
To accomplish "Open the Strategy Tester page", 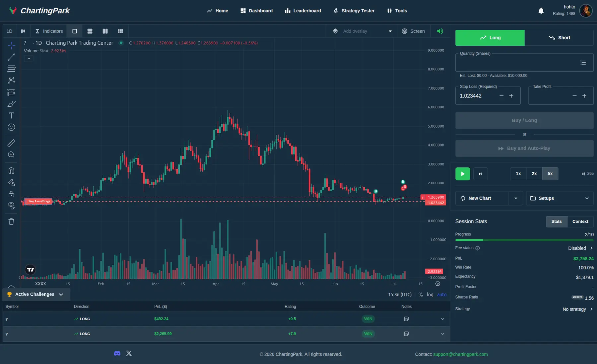I will pyautogui.click(x=354, y=11).
